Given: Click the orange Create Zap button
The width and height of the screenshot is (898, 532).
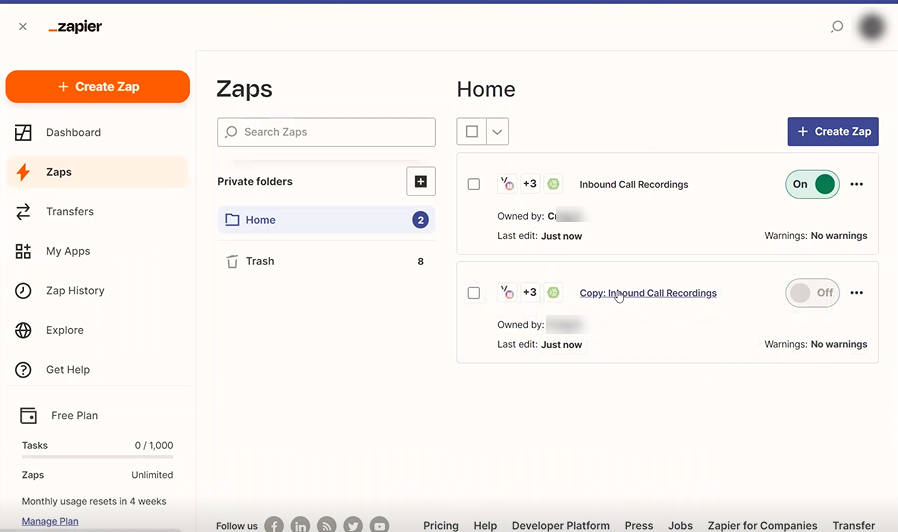Looking at the screenshot, I should (98, 86).
